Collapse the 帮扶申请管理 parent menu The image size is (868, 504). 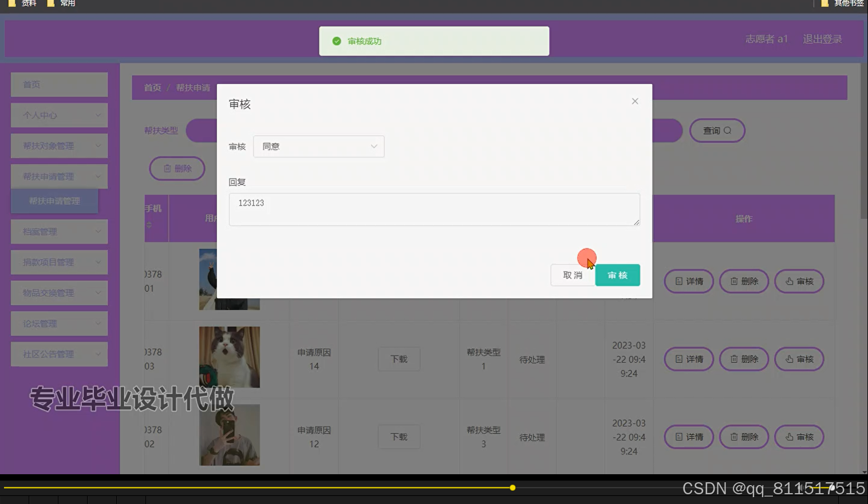point(59,176)
